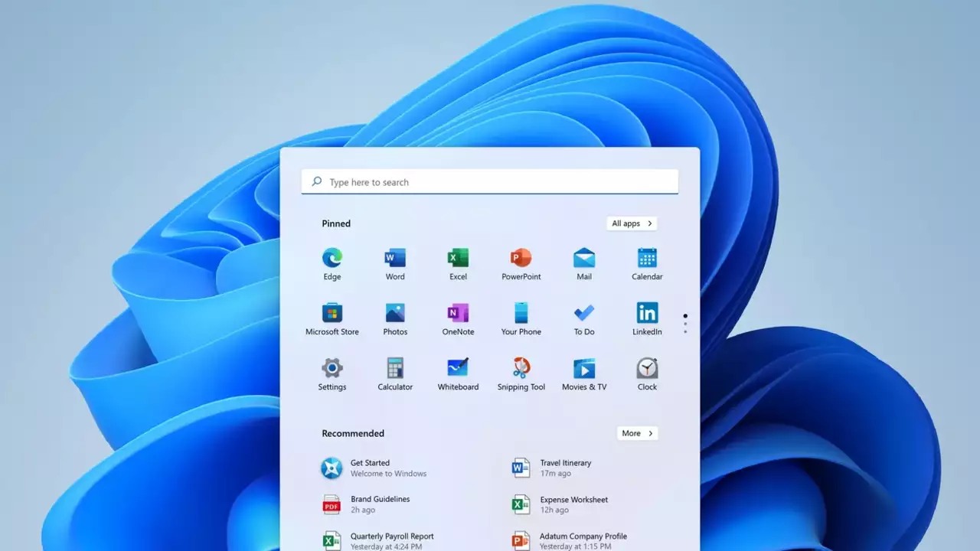The height and width of the screenshot is (551, 980).
Task: Open Windows Settings gear icon
Action: (332, 368)
